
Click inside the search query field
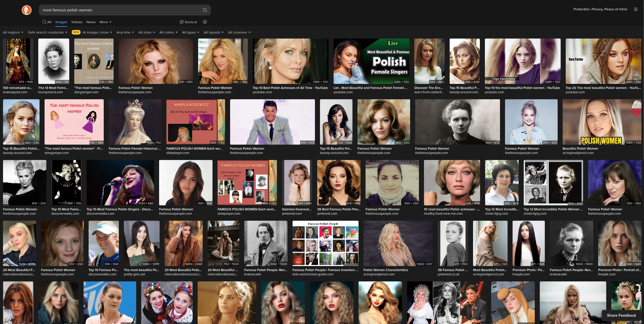121,10
